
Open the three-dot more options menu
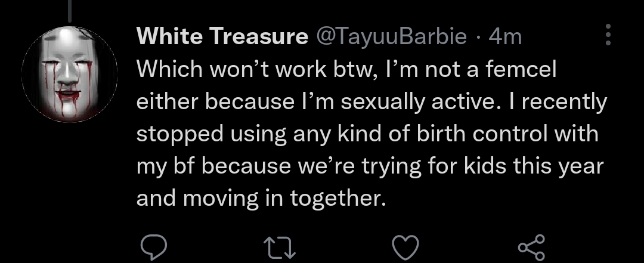pyautogui.click(x=608, y=35)
